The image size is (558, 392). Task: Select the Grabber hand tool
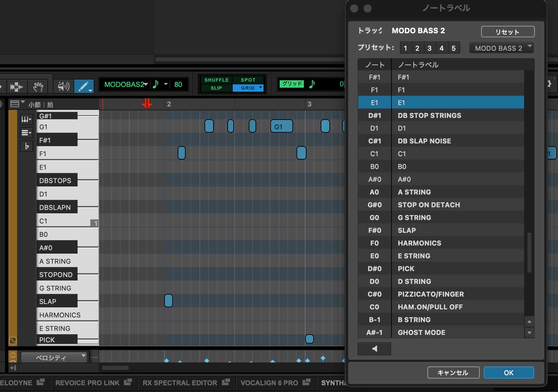[38, 87]
